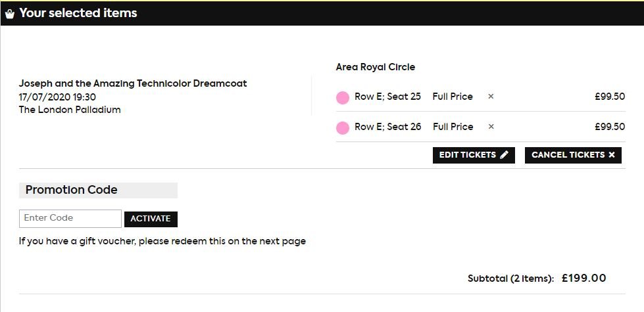Screen dimensions: 644x312
Task: Click the 17/07/2020 19:30 performance date
Action: point(57,97)
